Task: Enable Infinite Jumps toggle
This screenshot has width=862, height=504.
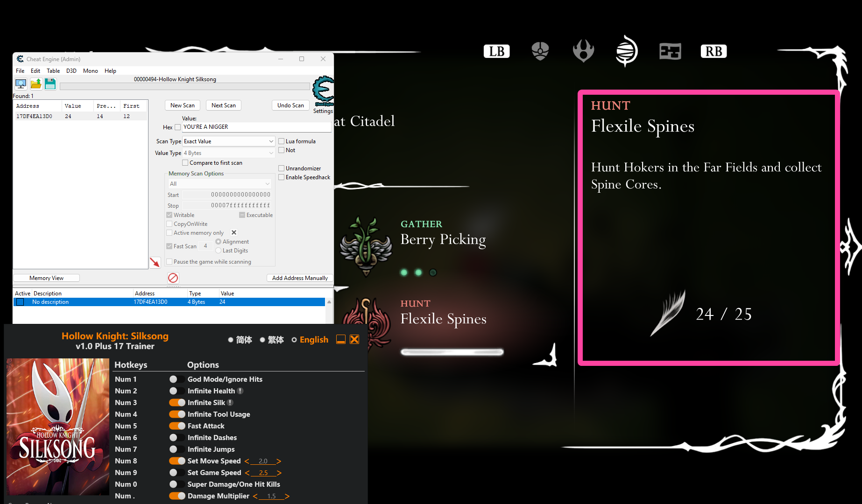Action: click(177, 449)
